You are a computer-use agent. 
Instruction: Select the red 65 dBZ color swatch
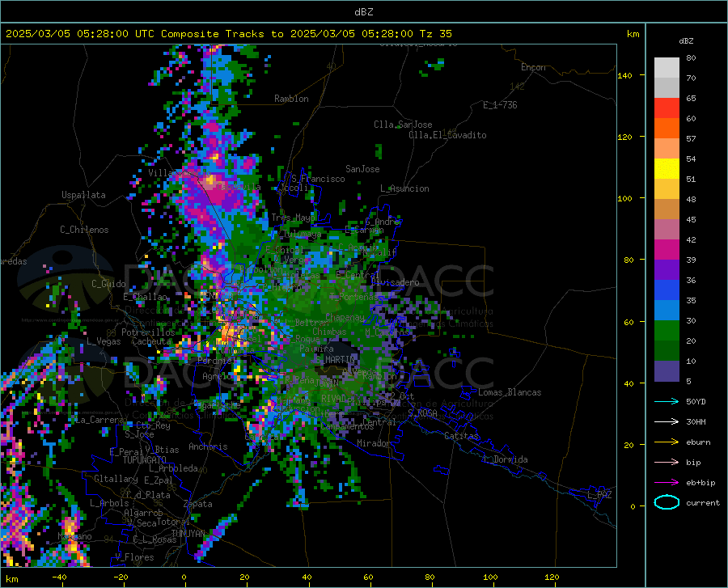coord(667,108)
